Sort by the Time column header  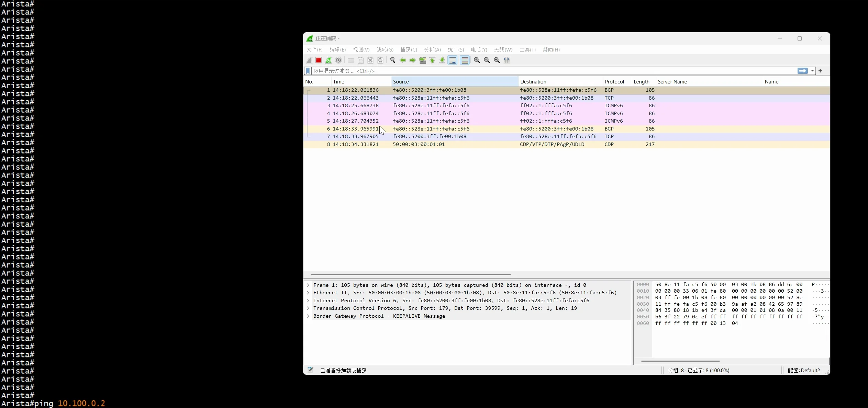point(361,82)
